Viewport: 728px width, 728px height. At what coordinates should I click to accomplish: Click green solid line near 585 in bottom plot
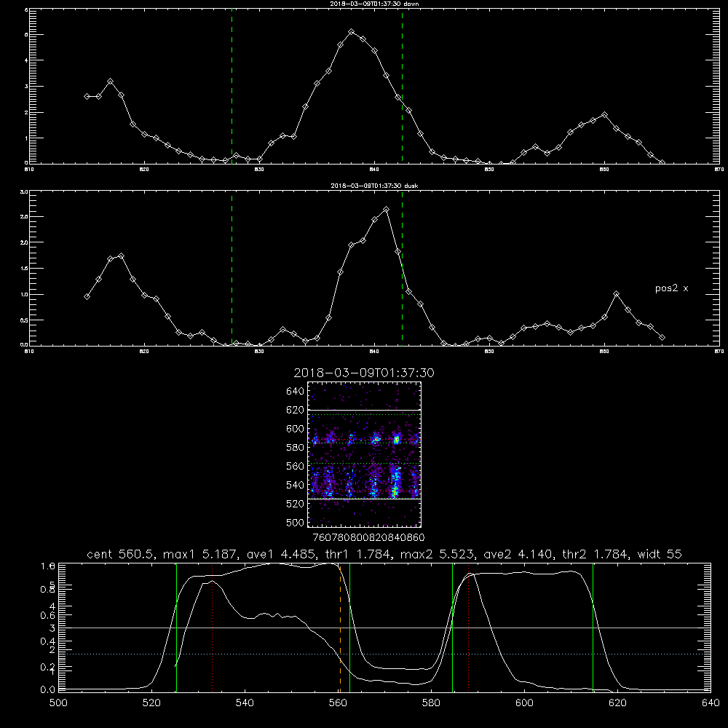pos(452,628)
